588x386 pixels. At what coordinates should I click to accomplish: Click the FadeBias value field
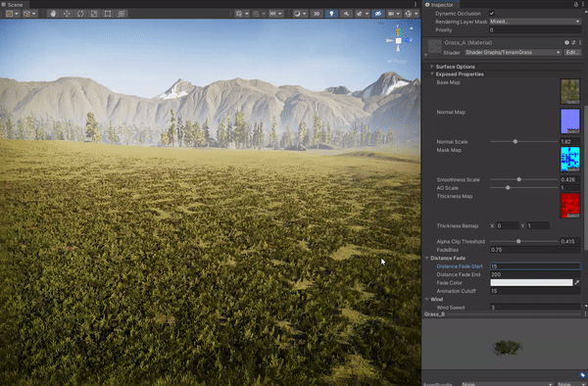click(x=535, y=250)
